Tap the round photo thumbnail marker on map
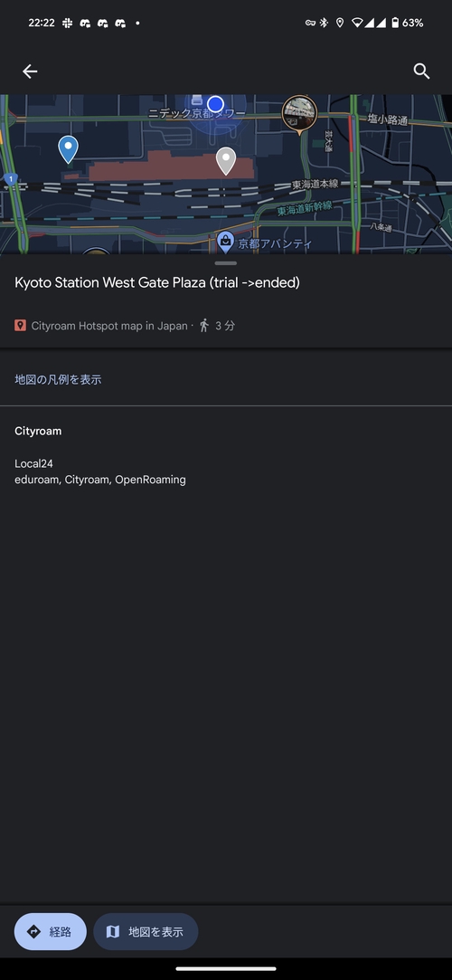The height and width of the screenshot is (980, 452). point(299,114)
